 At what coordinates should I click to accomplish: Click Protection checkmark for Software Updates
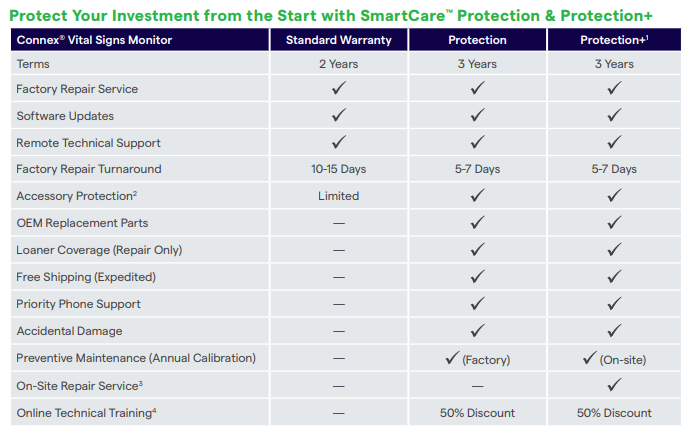[477, 116]
